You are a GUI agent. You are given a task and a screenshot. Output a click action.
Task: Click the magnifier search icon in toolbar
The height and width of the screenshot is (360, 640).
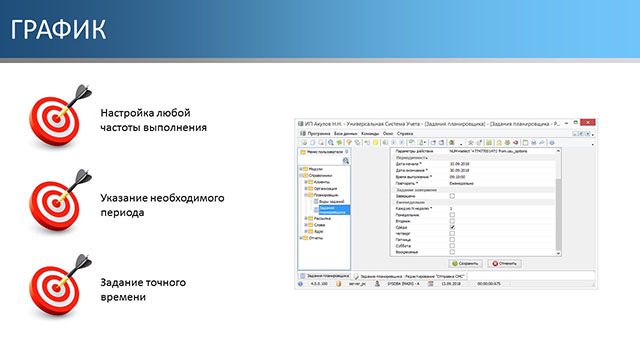click(331, 142)
